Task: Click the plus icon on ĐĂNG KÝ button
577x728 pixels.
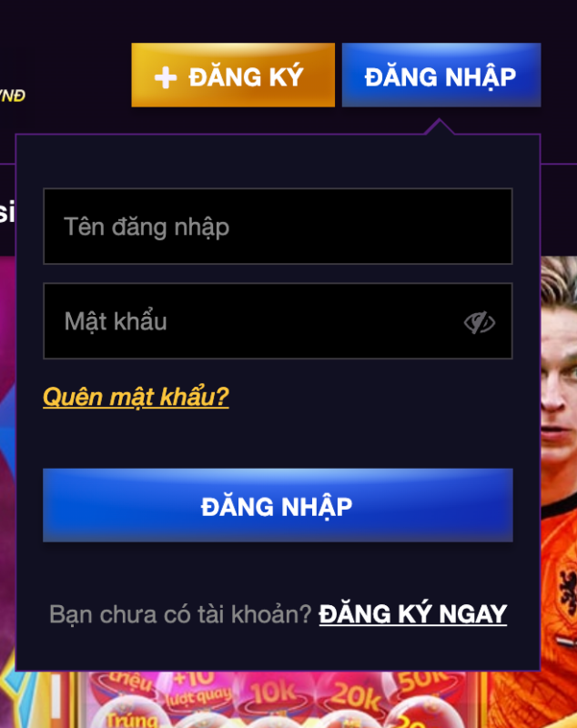Action: click(x=166, y=77)
